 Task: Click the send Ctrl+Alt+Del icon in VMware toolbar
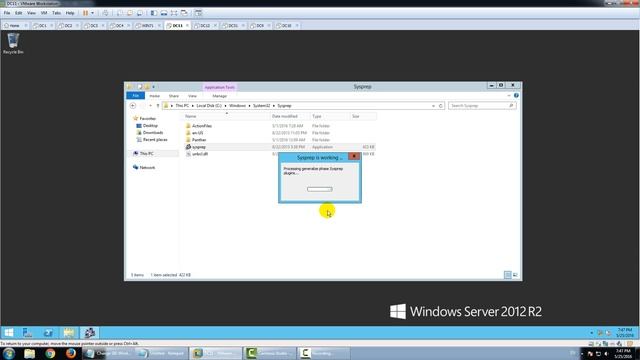(x=105, y=13)
